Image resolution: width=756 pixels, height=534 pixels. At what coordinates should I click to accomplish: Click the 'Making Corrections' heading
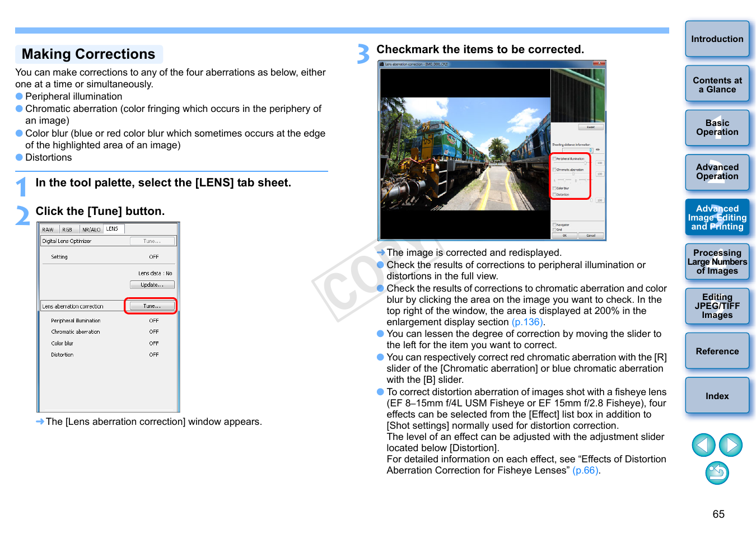pyautogui.click(x=88, y=54)
